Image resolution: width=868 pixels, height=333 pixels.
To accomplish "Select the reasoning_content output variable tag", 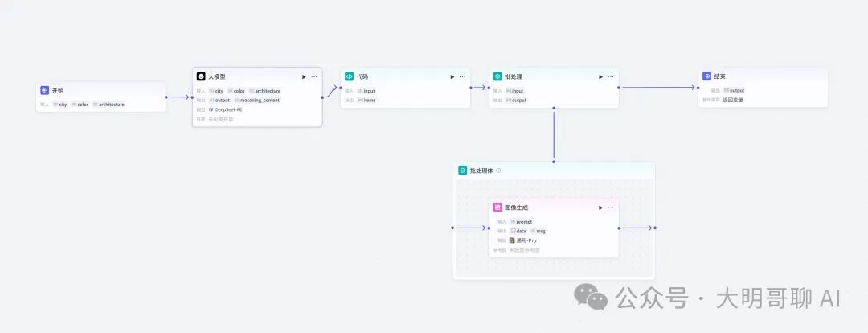I will click(260, 101).
